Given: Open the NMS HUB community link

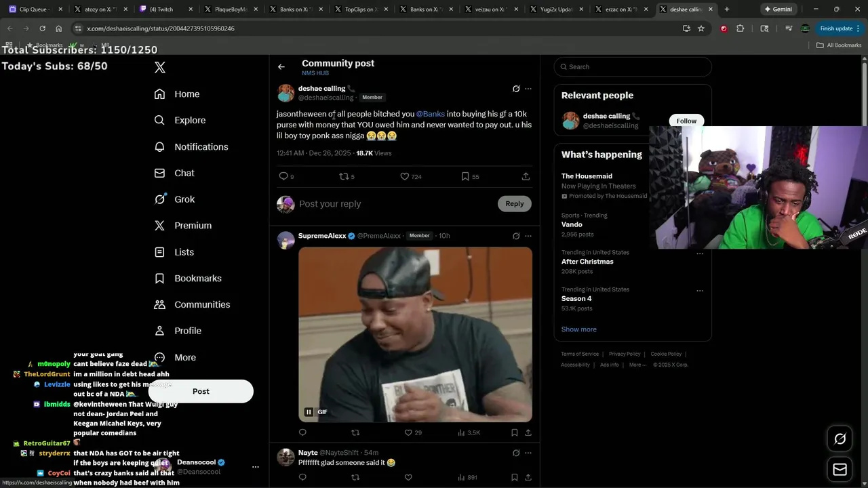Looking at the screenshot, I should click(x=315, y=73).
